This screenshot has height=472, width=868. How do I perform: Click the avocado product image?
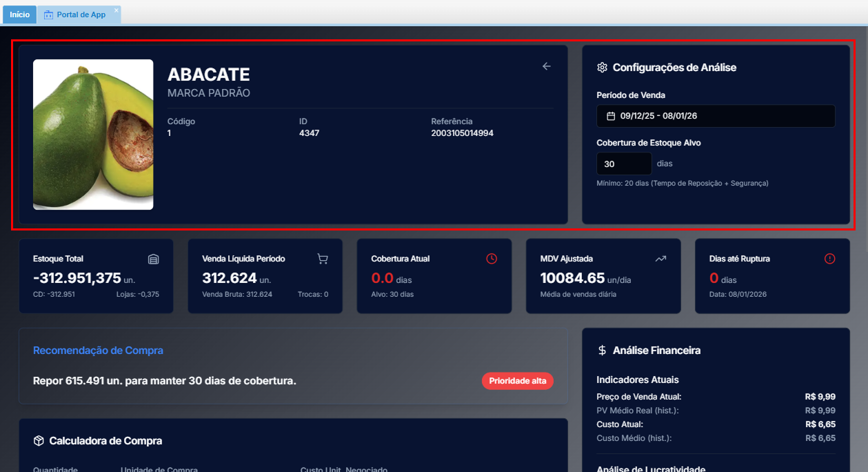[x=93, y=135]
